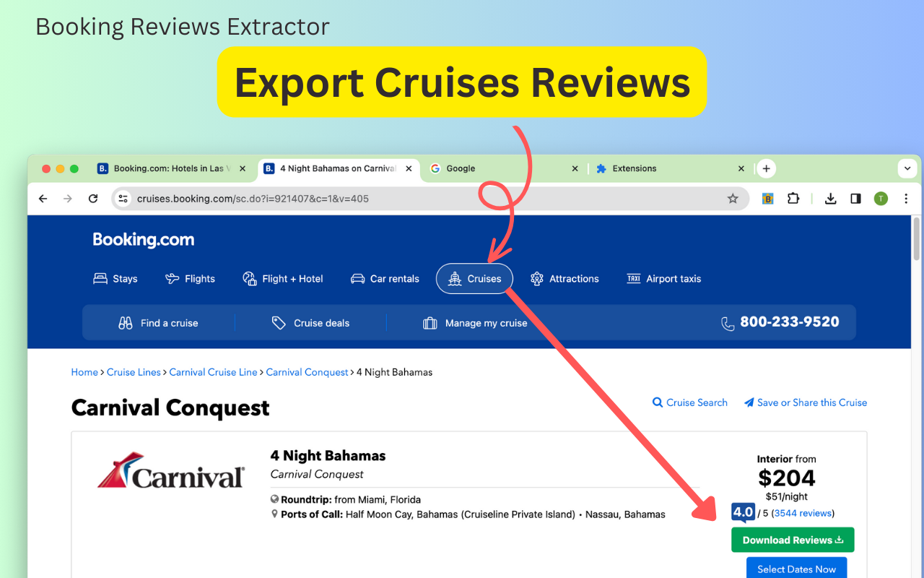Open the Flights section
The image size is (924, 578).
coord(190,279)
